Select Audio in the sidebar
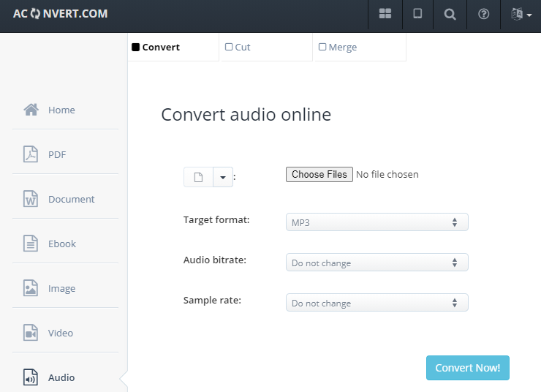Image resolution: width=541 pixels, height=392 pixels. click(61, 377)
